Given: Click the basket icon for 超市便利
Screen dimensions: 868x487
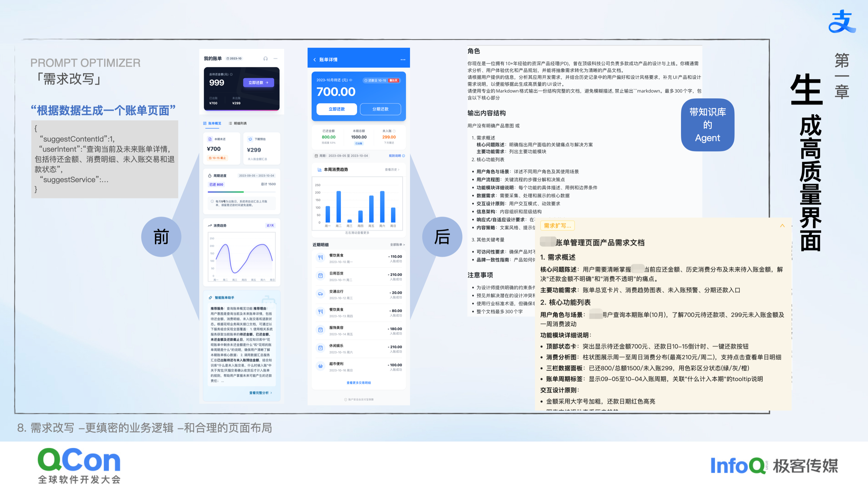Looking at the screenshot, I should (320, 366).
